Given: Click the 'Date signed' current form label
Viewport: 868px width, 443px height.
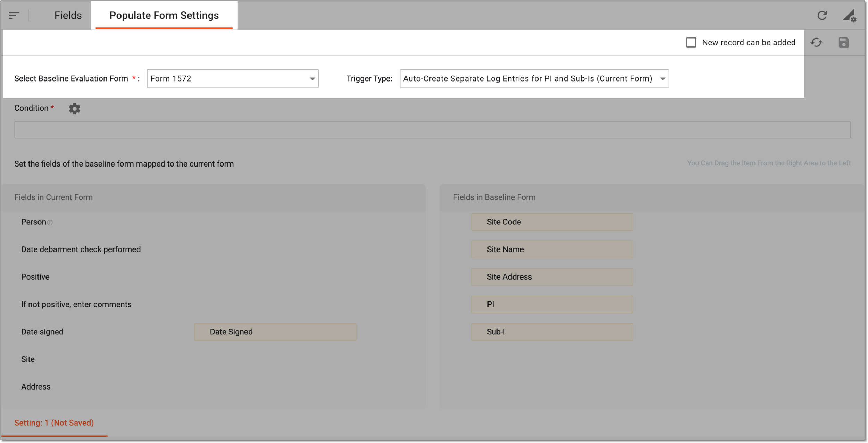Looking at the screenshot, I should [x=42, y=332].
